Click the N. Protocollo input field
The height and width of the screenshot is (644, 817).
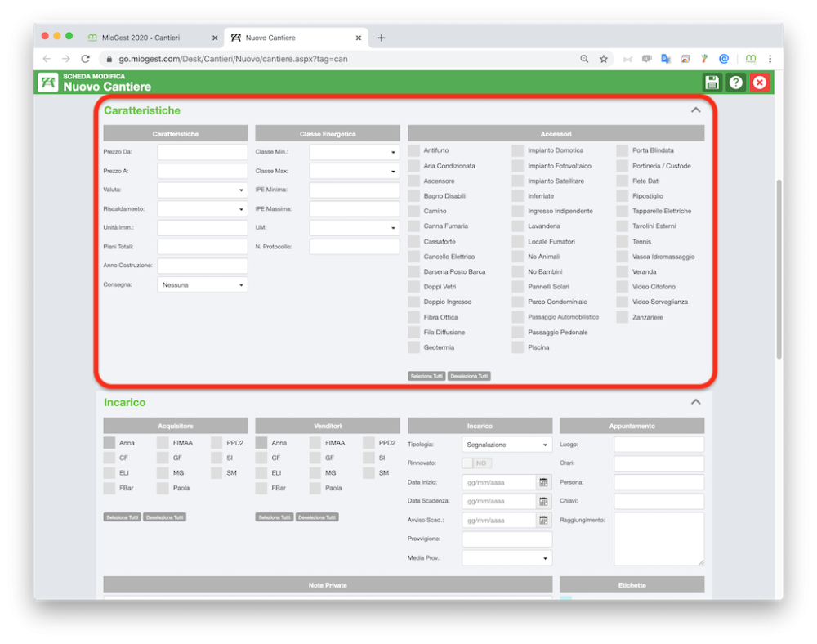[355, 247]
